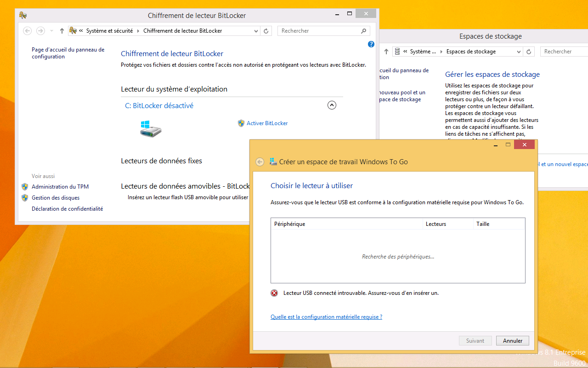
Task: Select Système et sécurité breadcrumb in BitLocker window
Action: tap(109, 31)
